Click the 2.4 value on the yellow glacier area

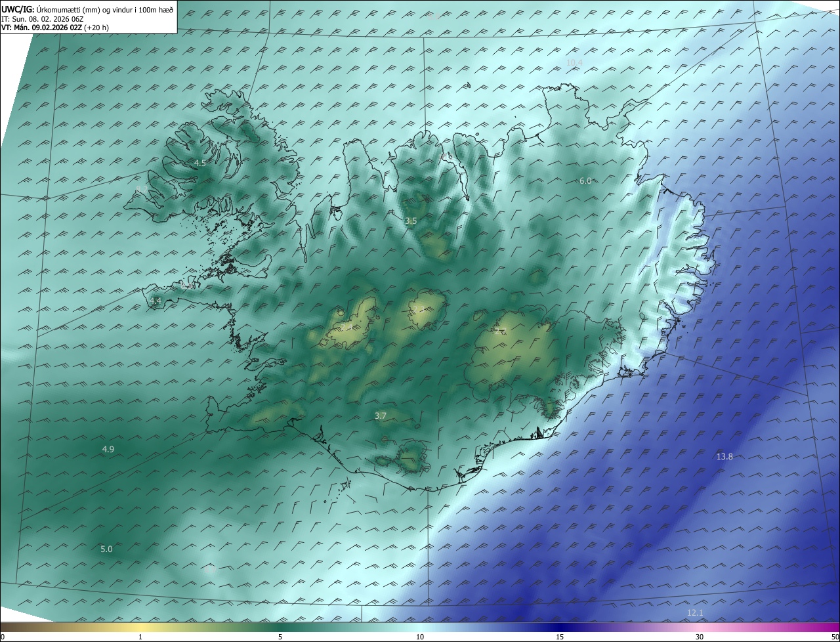click(347, 326)
